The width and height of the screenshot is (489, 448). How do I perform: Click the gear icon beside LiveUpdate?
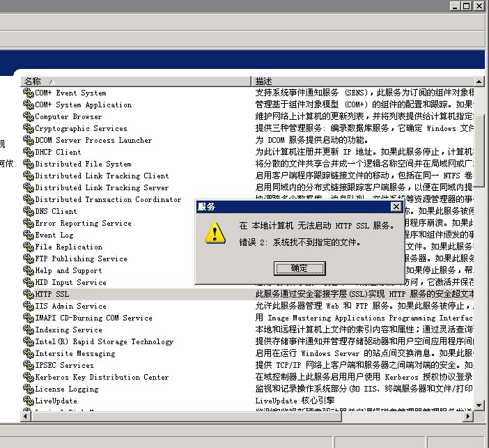point(28,401)
